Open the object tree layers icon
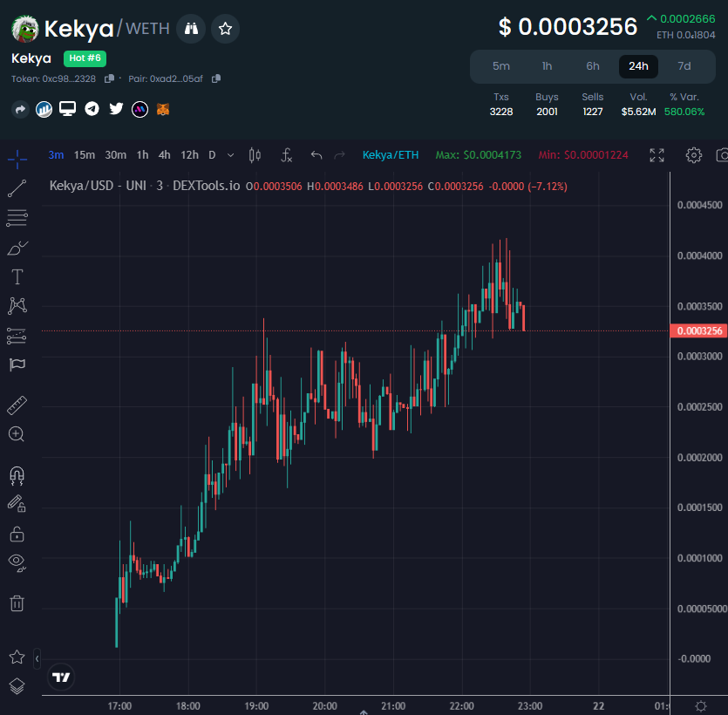This screenshot has height=715, width=728. (x=17, y=686)
